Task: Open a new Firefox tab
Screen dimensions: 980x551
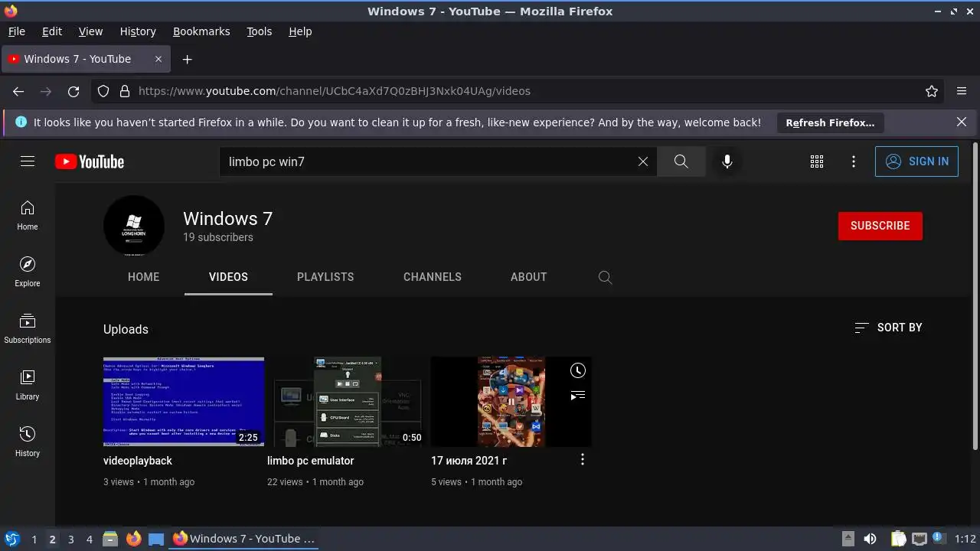Action: (187, 59)
